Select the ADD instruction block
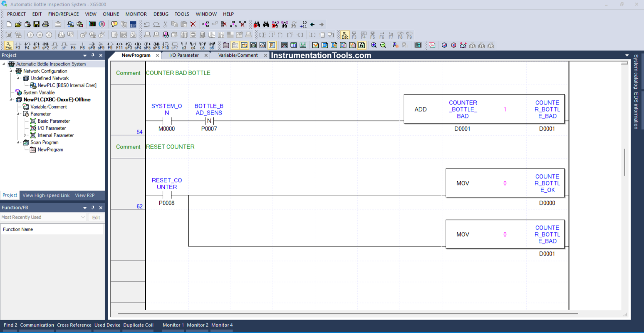Viewport: 644px width, 333px height. 484,109
